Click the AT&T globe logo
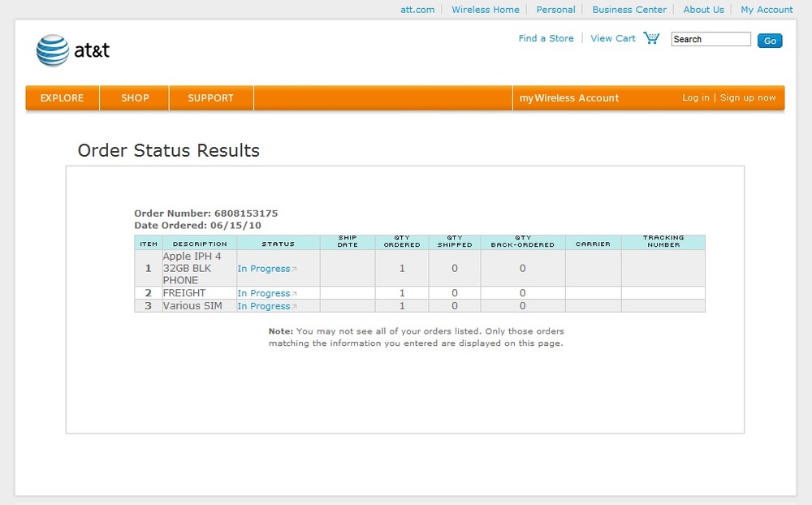 [x=53, y=50]
